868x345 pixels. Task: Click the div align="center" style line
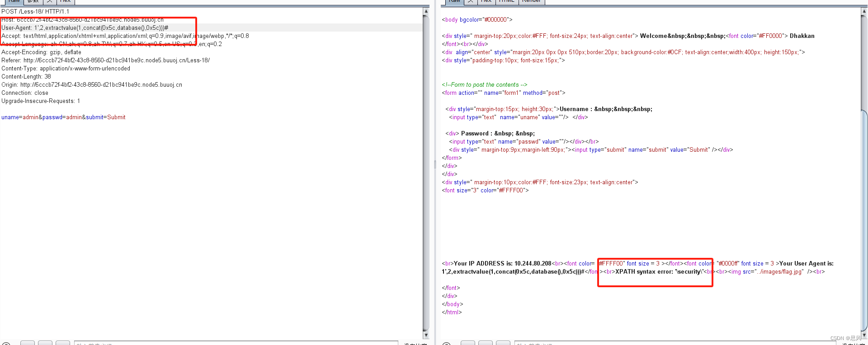(623, 52)
